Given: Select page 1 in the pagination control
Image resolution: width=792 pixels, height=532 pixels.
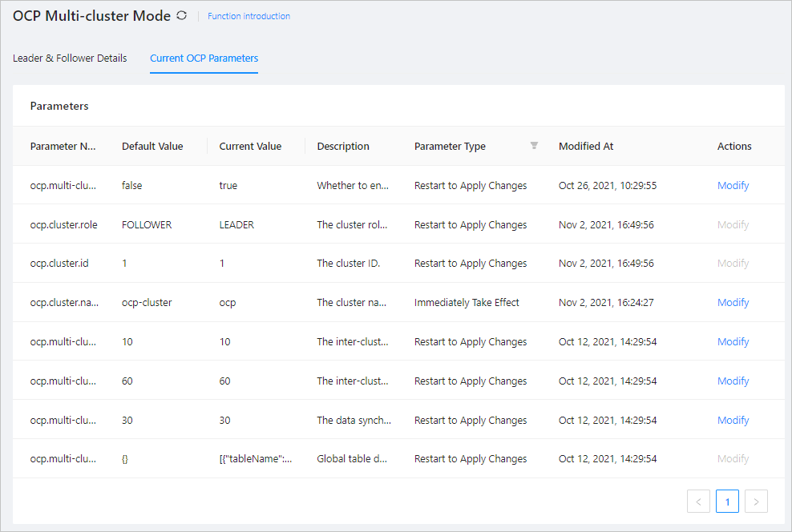Looking at the screenshot, I should pos(727,501).
